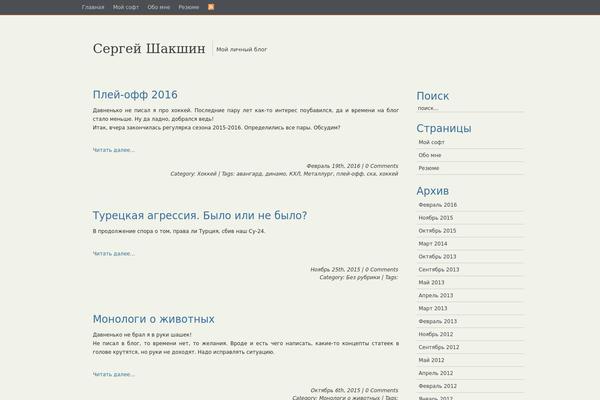Open 0 Comments for Октябрь 6th post
The image size is (600, 400).
click(382, 390)
